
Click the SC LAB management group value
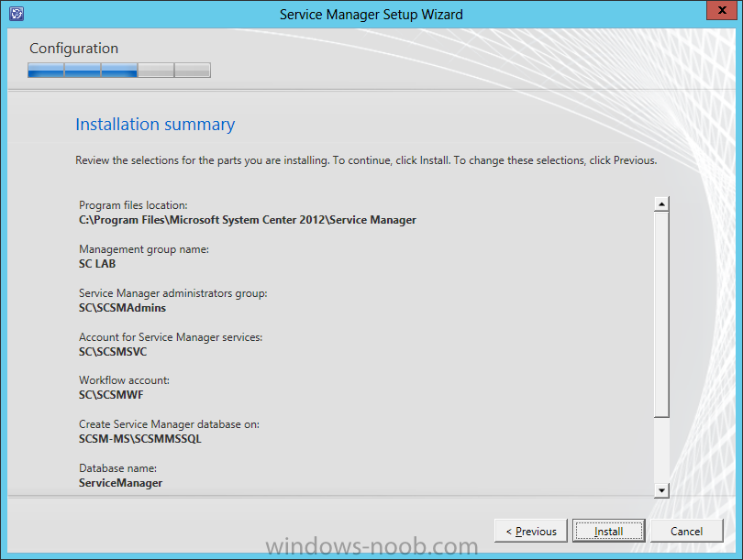[97, 264]
